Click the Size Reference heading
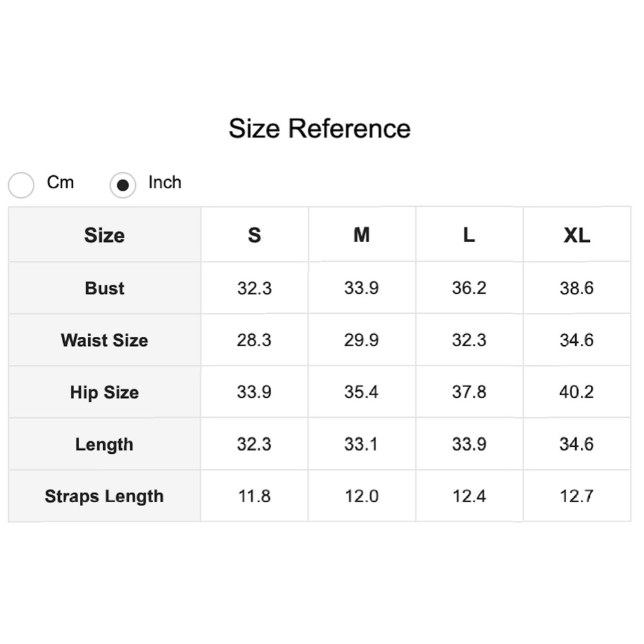 click(319, 129)
